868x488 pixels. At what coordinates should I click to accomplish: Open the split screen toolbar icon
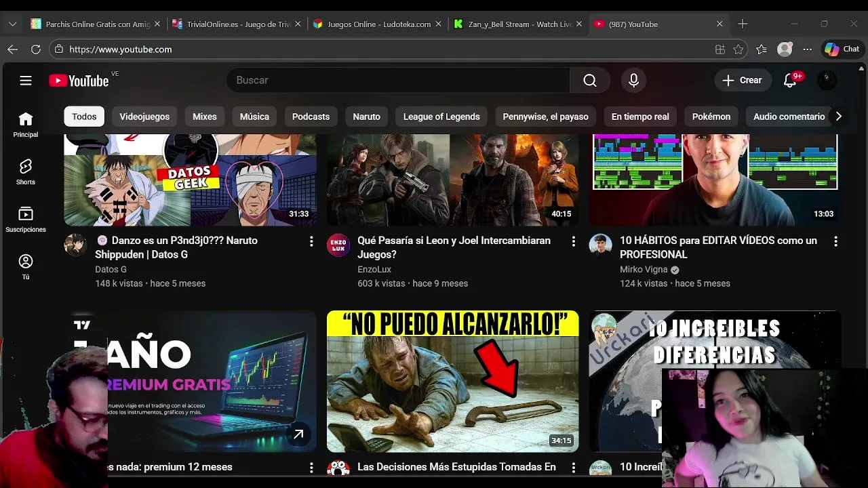point(720,49)
